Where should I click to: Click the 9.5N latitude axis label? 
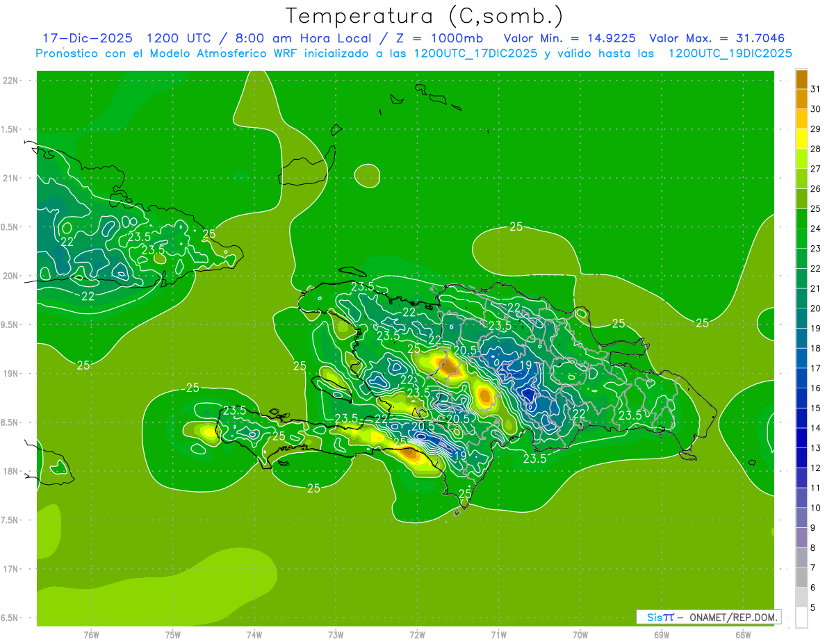click(11, 325)
